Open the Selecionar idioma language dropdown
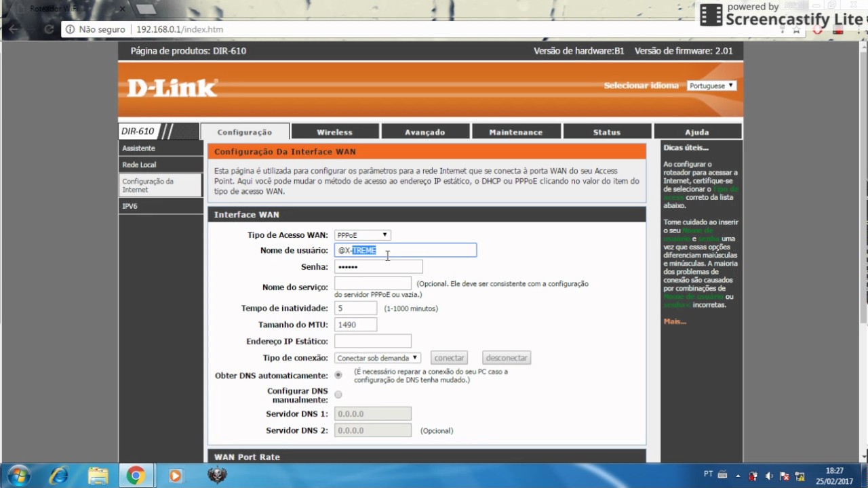 click(711, 86)
